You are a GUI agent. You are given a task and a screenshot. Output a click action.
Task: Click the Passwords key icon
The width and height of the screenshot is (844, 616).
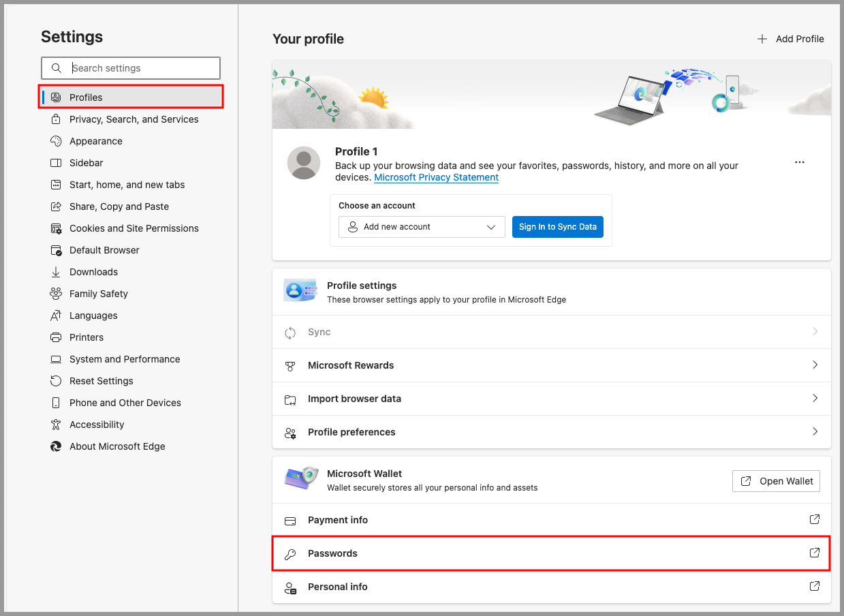(290, 554)
